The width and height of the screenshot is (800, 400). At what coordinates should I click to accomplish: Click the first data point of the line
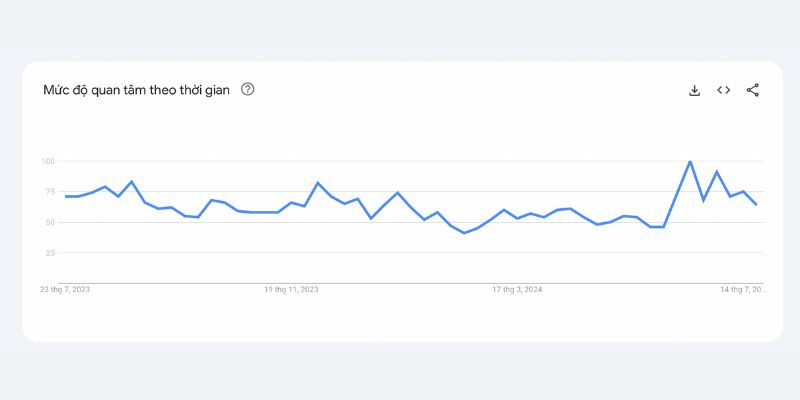[x=65, y=196]
